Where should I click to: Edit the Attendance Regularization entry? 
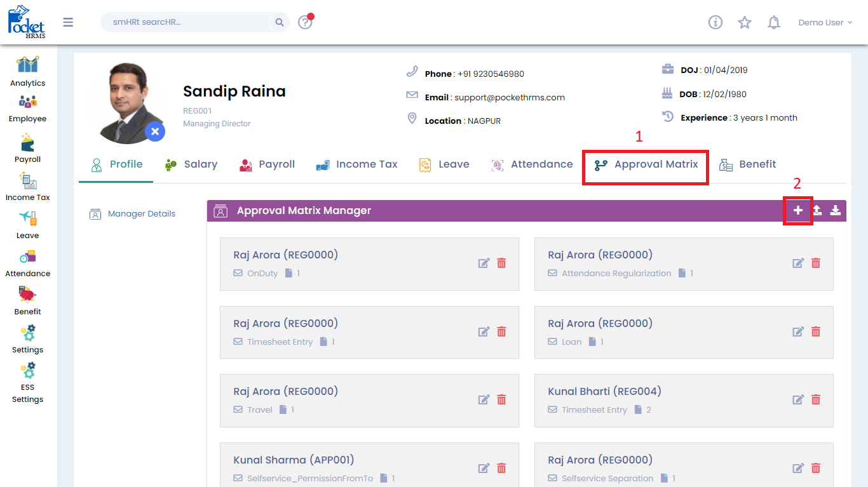pos(798,263)
